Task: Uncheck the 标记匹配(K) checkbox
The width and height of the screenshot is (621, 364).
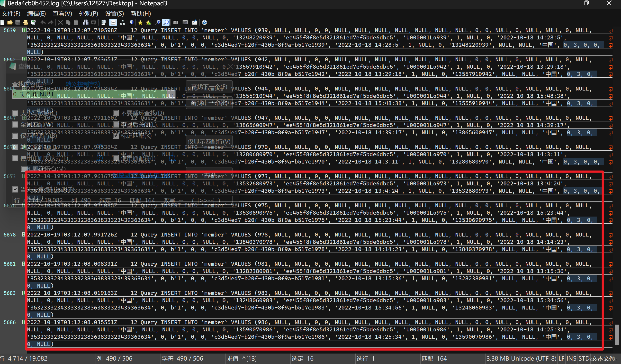Action: [x=116, y=136]
